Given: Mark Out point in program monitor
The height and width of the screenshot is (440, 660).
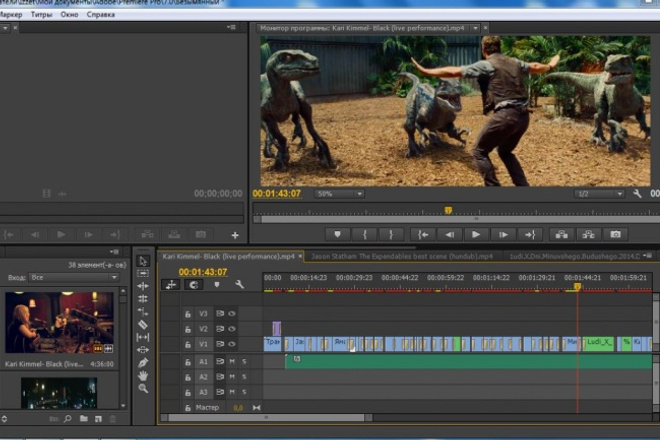Looking at the screenshot, I should [x=391, y=235].
